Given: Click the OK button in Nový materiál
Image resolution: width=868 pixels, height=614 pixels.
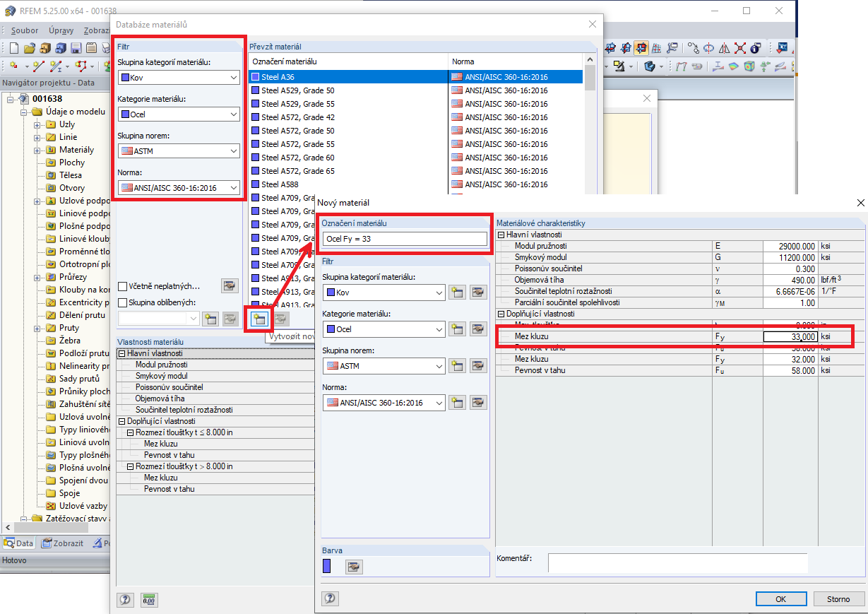Looking at the screenshot, I should click(780, 598).
